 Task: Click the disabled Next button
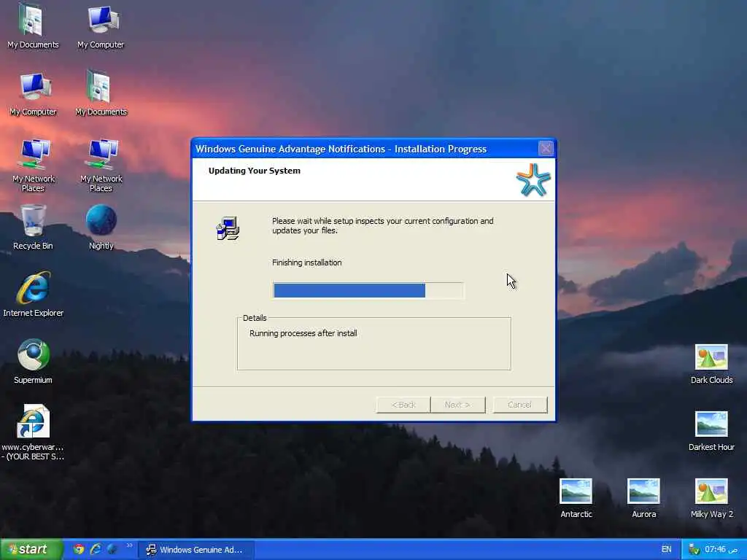458,405
